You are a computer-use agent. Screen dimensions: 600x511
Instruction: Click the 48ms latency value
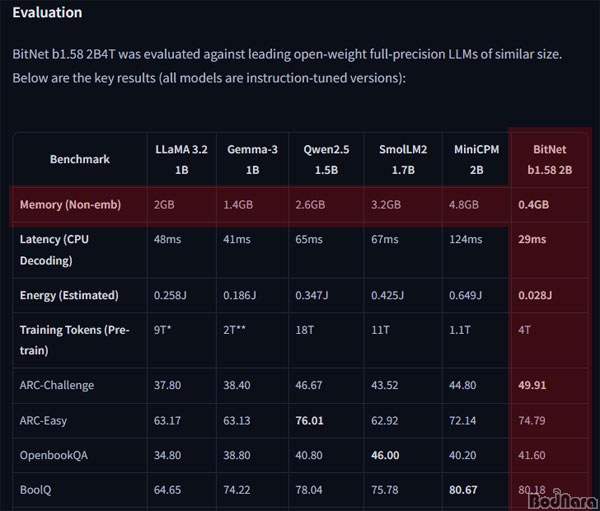pos(167,240)
